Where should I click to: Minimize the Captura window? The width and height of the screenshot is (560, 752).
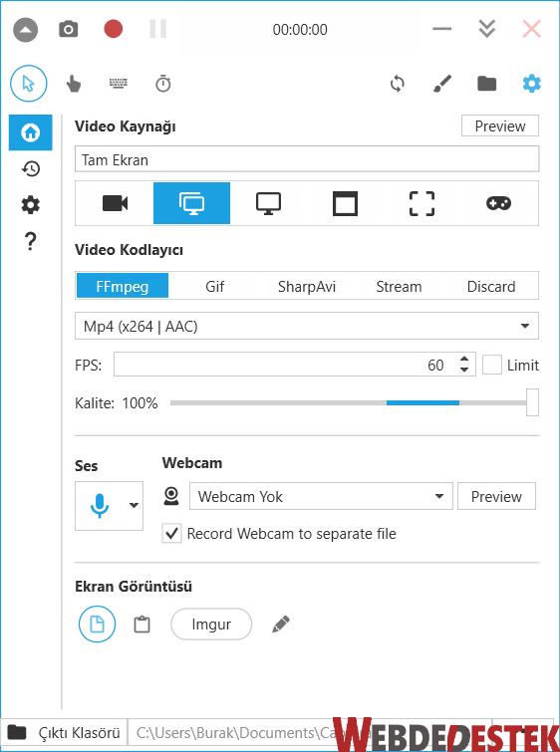442,29
